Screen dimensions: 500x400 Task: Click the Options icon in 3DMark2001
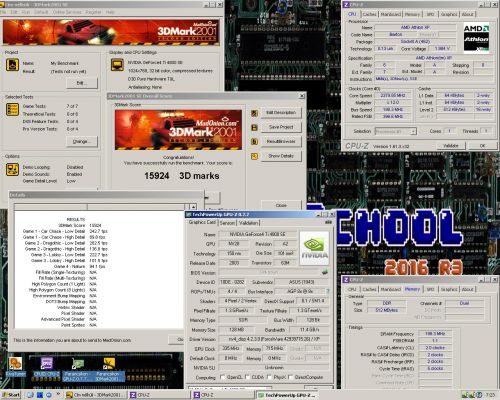click(12, 169)
